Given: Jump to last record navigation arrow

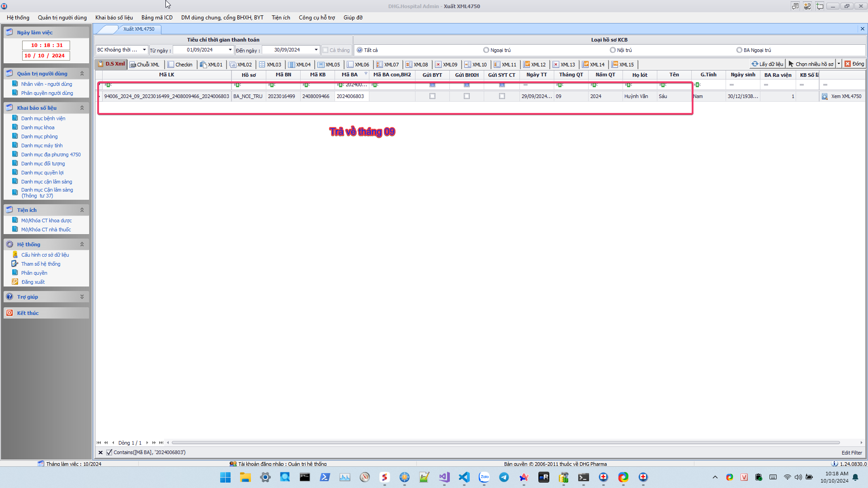Looking at the screenshot, I should click(x=161, y=443).
